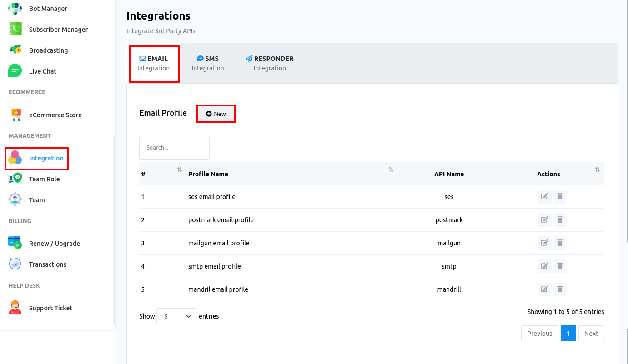Click the email profile Search field
This screenshot has height=364, width=628.
click(174, 148)
